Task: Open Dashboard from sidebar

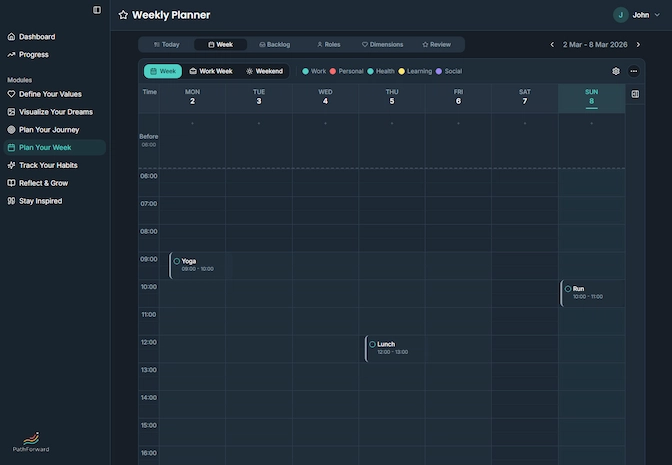Action: (x=55, y=36)
